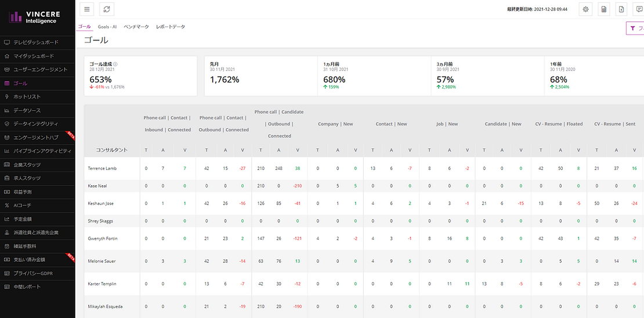Toggle the hamburger menu sidebar button
644x318 pixels.
(x=87, y=9)
